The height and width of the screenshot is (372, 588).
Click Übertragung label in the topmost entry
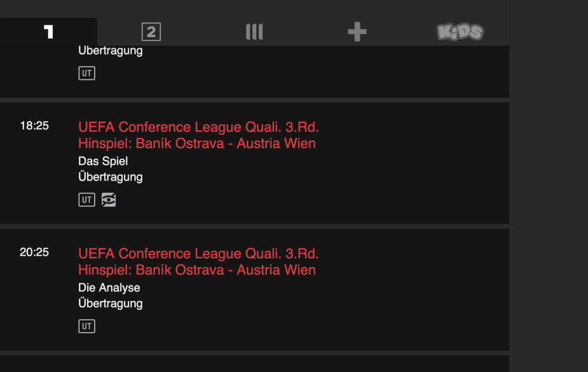pyautogui.click(x=111, y=51)
